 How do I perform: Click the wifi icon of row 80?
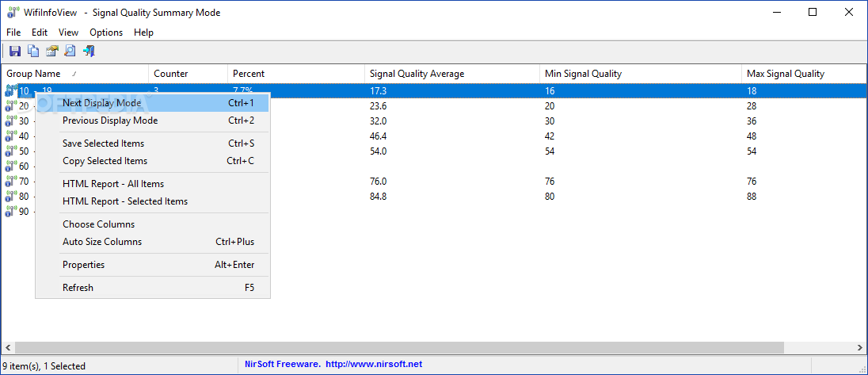pos(10,196)
